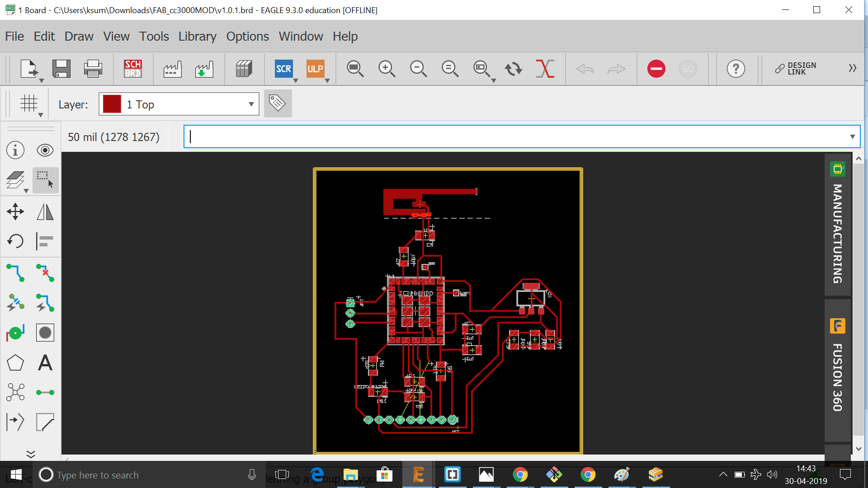Expand the command line history dropdown

click(852, 136)
